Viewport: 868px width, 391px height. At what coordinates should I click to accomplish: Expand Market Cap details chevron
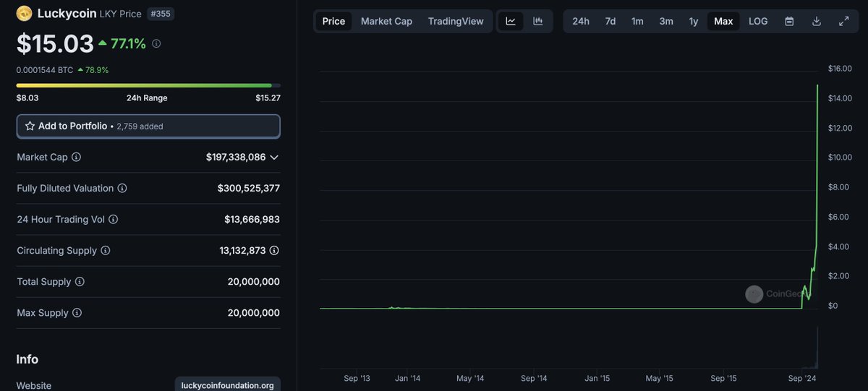(x=274, y=157)
